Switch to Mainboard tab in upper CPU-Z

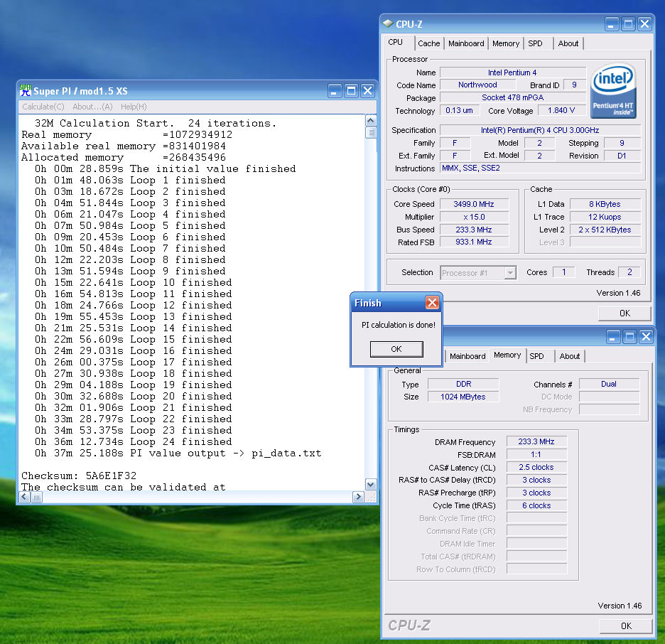pyautogui.click(x=466, y=43)
